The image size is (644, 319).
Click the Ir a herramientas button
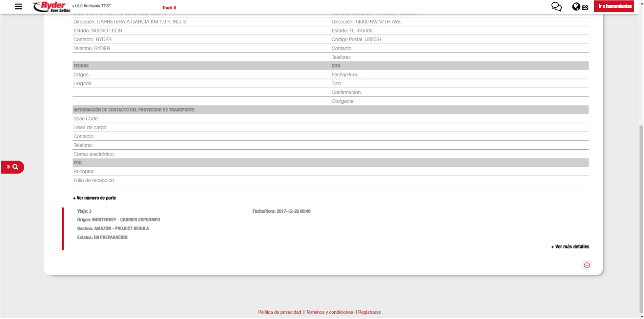point(615,7)
